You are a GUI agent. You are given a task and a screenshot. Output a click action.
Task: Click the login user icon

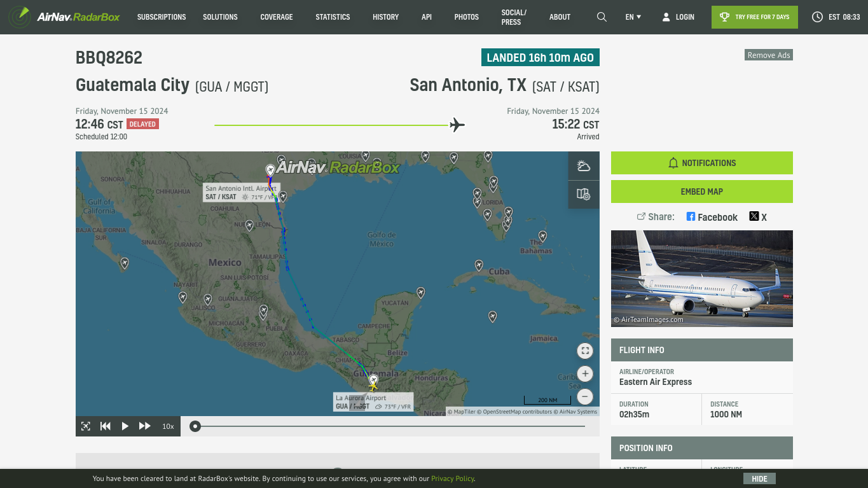pos(666,17)
